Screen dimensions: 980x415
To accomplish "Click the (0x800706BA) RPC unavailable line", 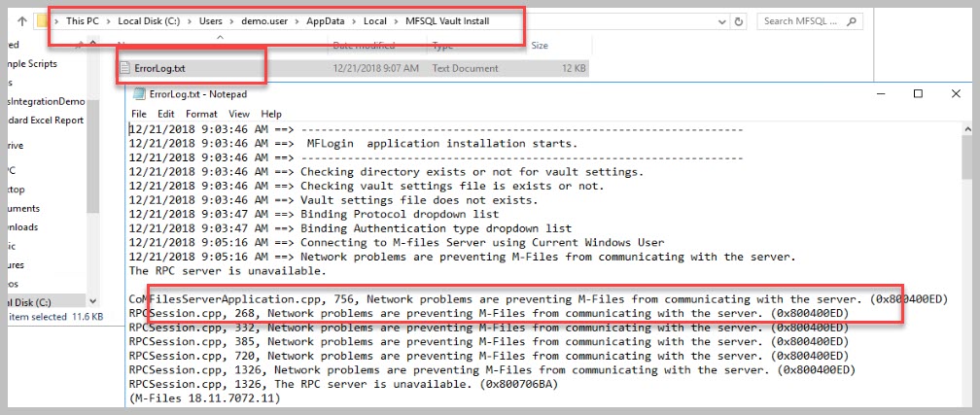I will click(343, 384).
